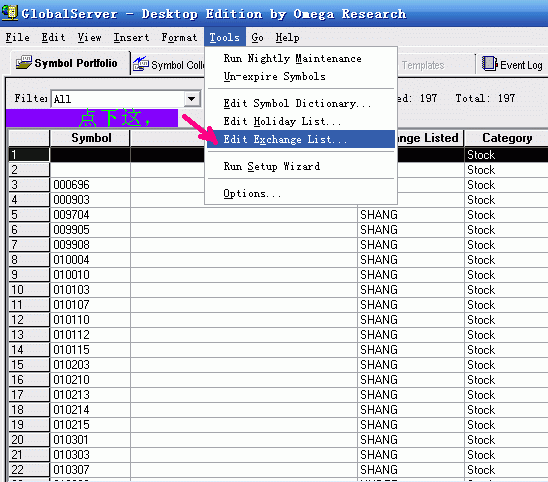Click symbol cell 010110

[90, 319]
